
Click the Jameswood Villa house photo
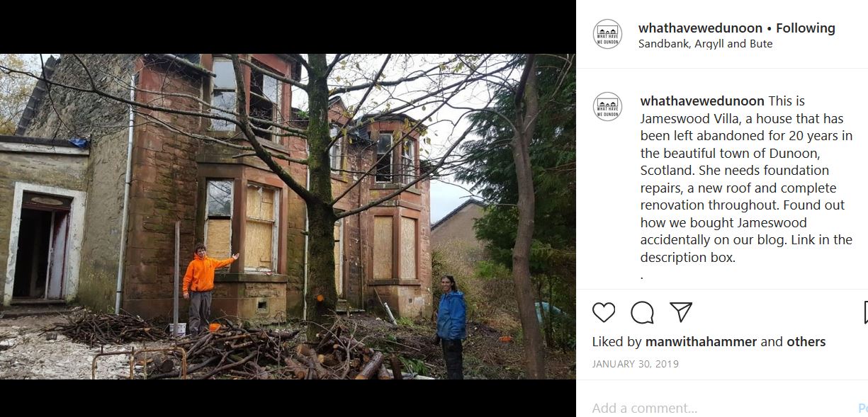[x=288, y=217]
